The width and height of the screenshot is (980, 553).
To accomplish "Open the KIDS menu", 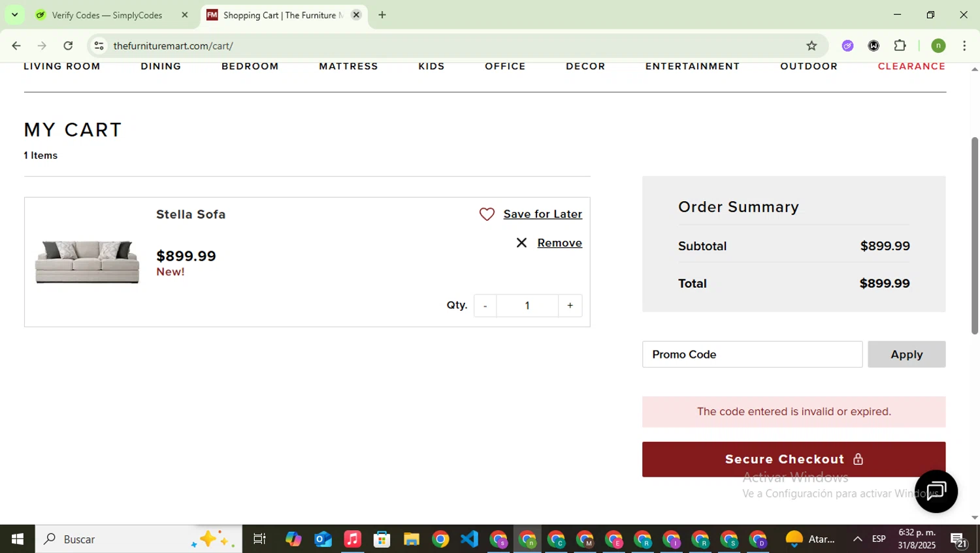I will [x=431, y=67].
